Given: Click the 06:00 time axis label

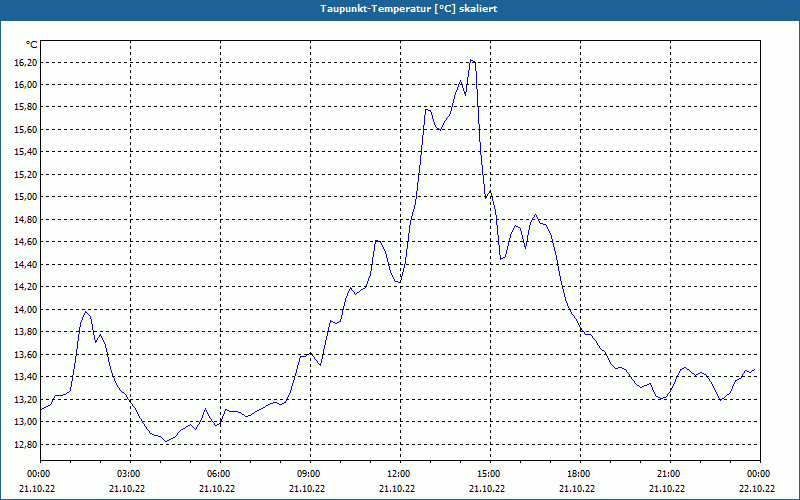Looking at the screenshot, I should point(220,474).
